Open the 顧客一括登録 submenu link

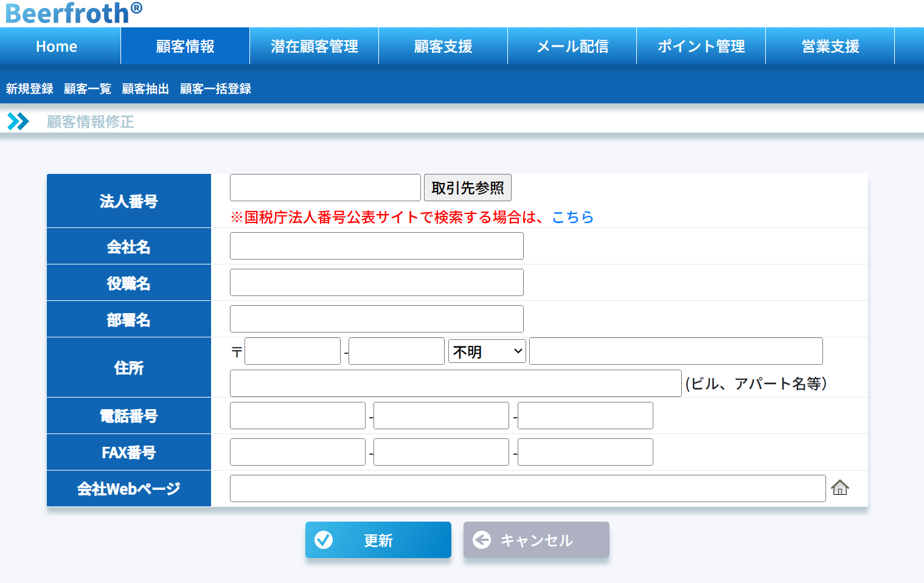coord(215,89)
